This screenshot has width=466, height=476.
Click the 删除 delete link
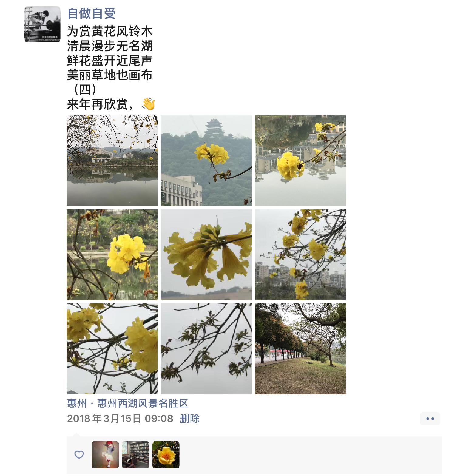pos(190,419)
